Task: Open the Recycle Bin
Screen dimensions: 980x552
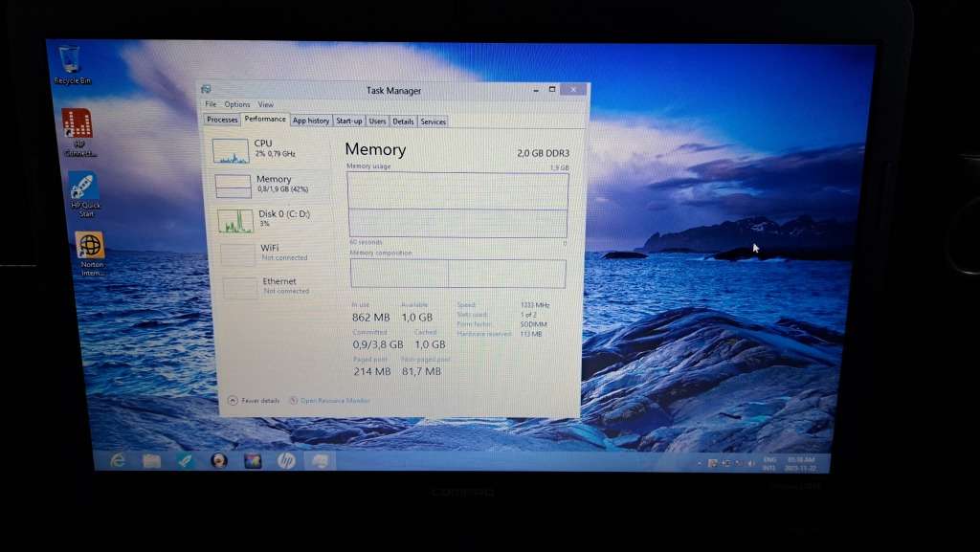Action: point(69,57)
